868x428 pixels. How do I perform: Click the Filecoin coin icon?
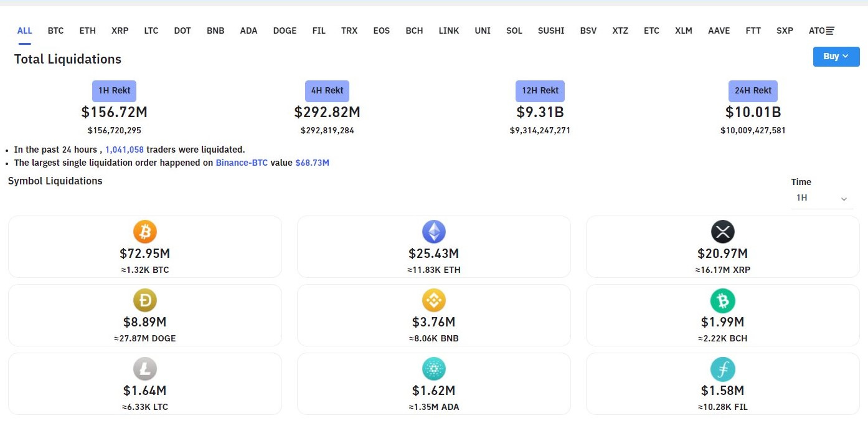(723, 369)
